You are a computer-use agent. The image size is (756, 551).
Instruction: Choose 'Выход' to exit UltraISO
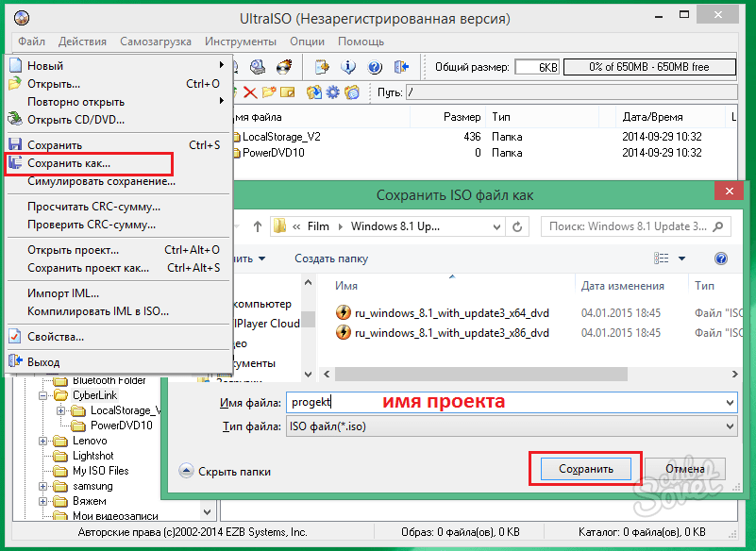117,362
